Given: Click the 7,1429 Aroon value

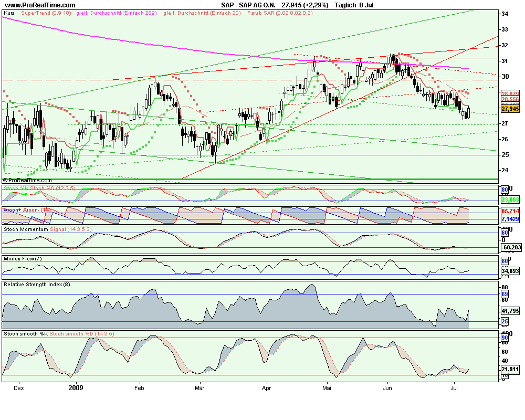Looking at the screenshot, I should tap(510, 219).
